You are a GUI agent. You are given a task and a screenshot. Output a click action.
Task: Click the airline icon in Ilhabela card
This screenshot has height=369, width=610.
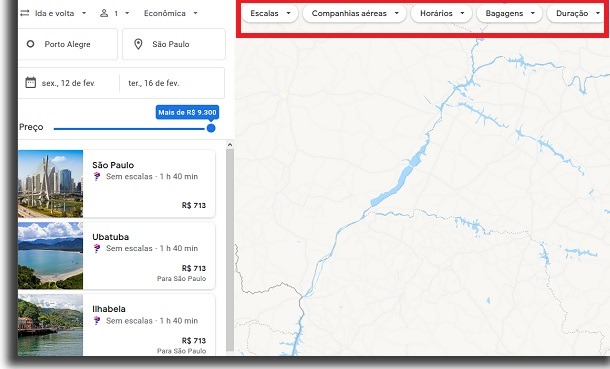pyautogui.click(x=97, y=320)
